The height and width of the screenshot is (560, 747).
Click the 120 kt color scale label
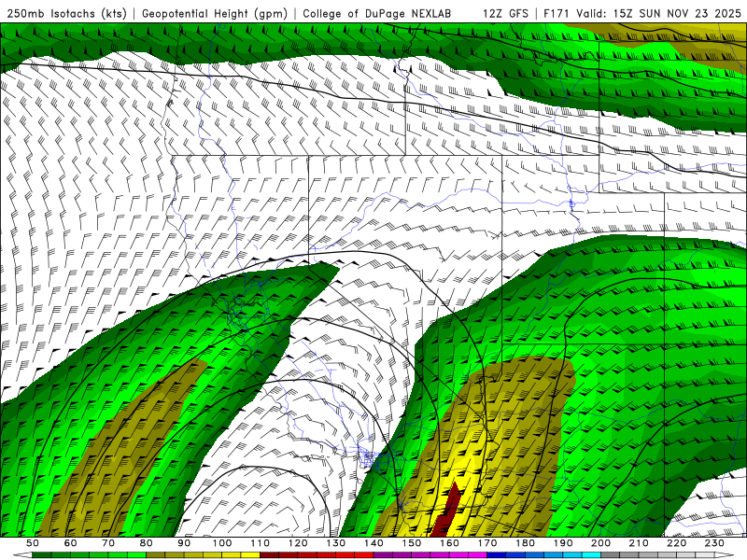click(298, 543)
